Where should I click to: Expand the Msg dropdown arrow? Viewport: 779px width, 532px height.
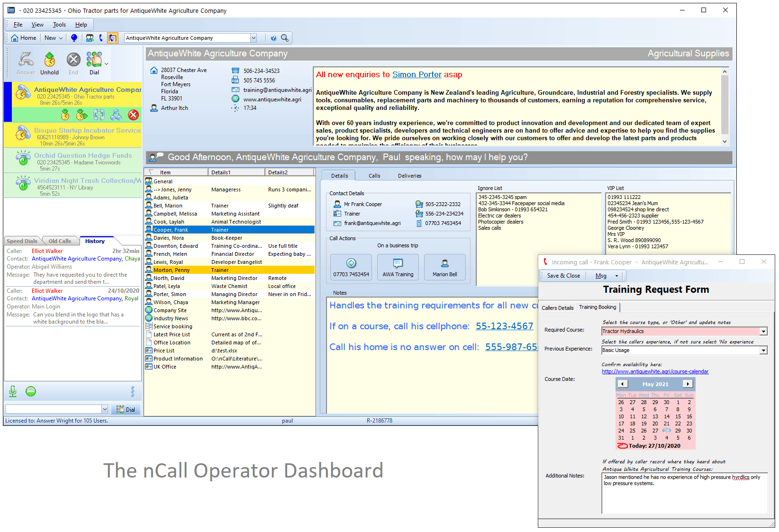(616, 276)
